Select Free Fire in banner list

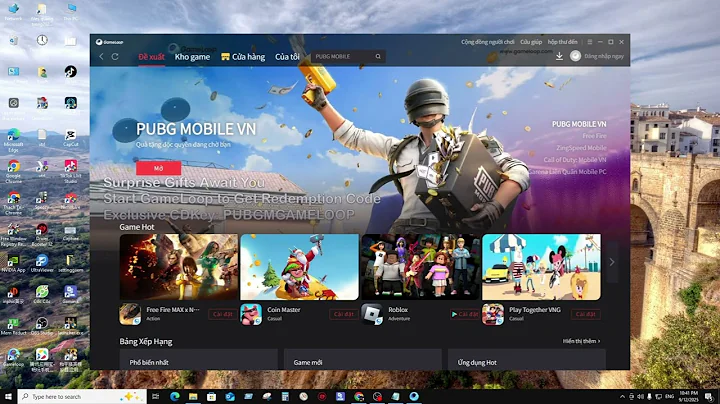(x=595, y=136)
